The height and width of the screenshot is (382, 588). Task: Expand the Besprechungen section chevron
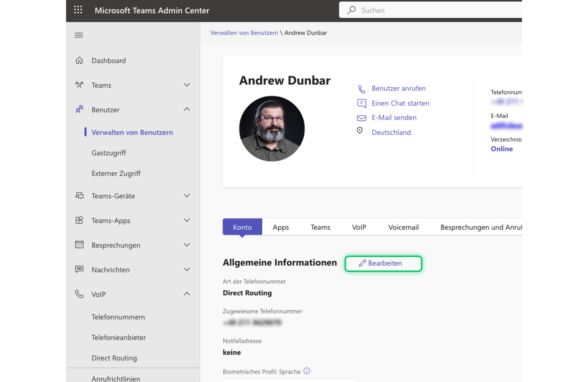tap(187, 245)
